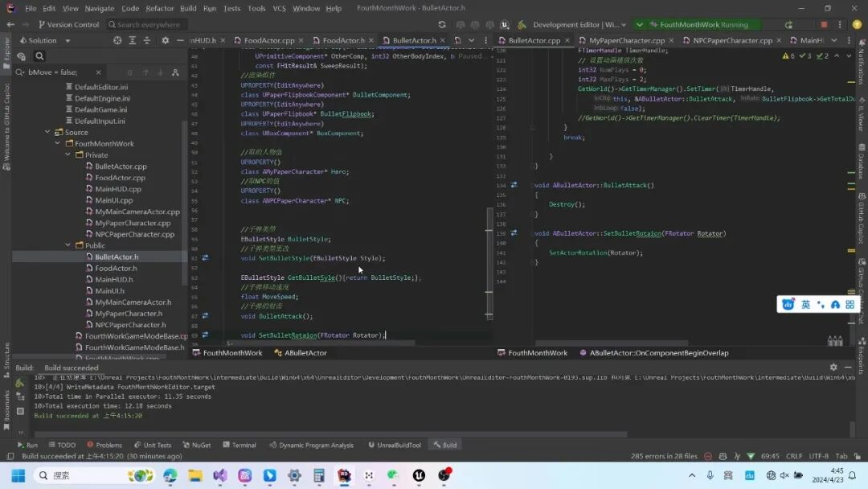868x489 pixels.
Task: Click the Windows Start button
Action: point(18,475)
